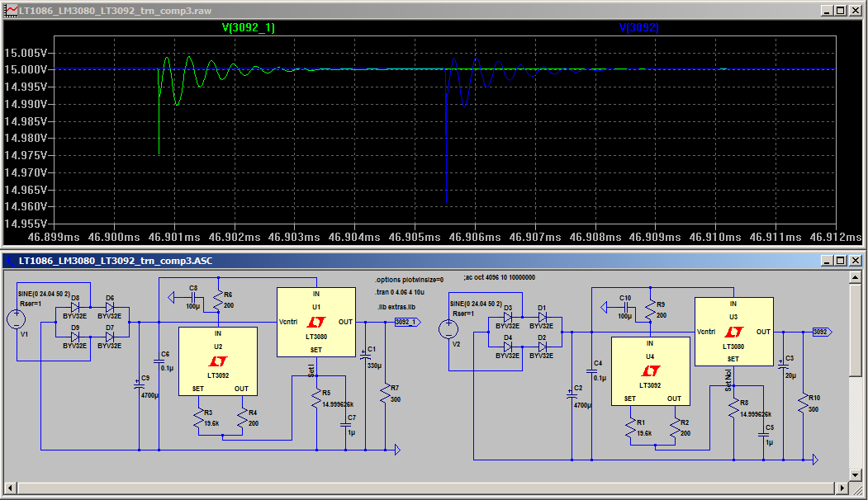
Task: Select diode D4 in the right bridge rectifier
Action: [508, 347]
